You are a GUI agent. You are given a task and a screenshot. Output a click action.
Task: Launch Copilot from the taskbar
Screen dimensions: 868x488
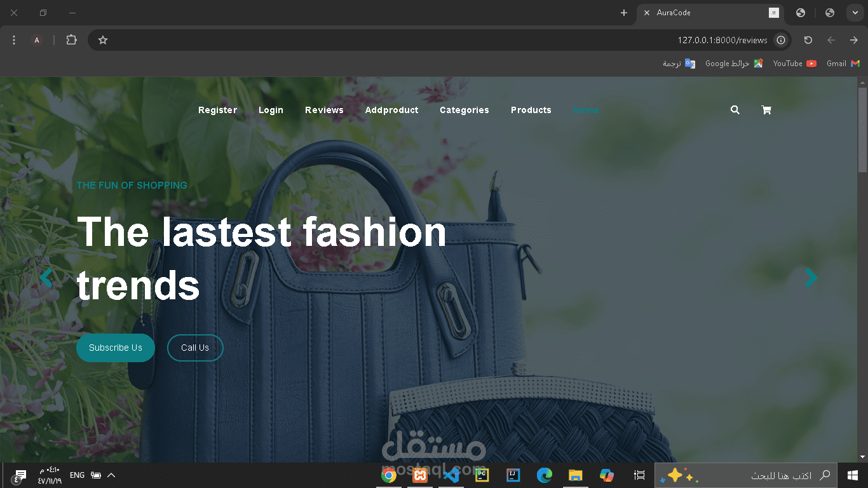click(607, 475)
